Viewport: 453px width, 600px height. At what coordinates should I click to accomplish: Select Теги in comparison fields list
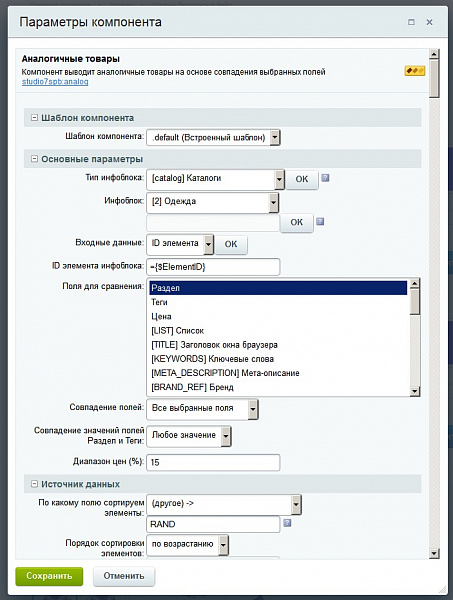(278, 302)
